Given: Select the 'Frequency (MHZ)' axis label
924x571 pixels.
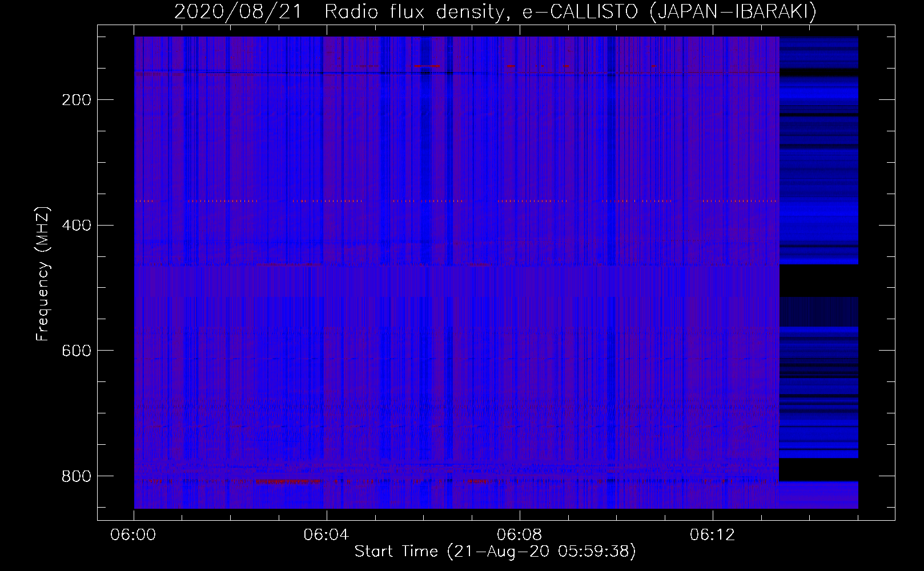Looking at the screenshot, I should click(x=43, y=274).
